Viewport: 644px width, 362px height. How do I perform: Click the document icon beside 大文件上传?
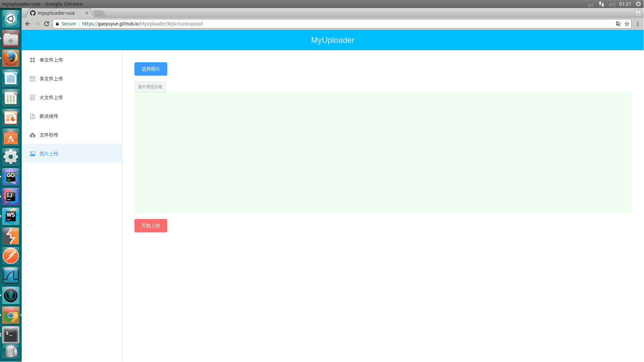[33, 97]
